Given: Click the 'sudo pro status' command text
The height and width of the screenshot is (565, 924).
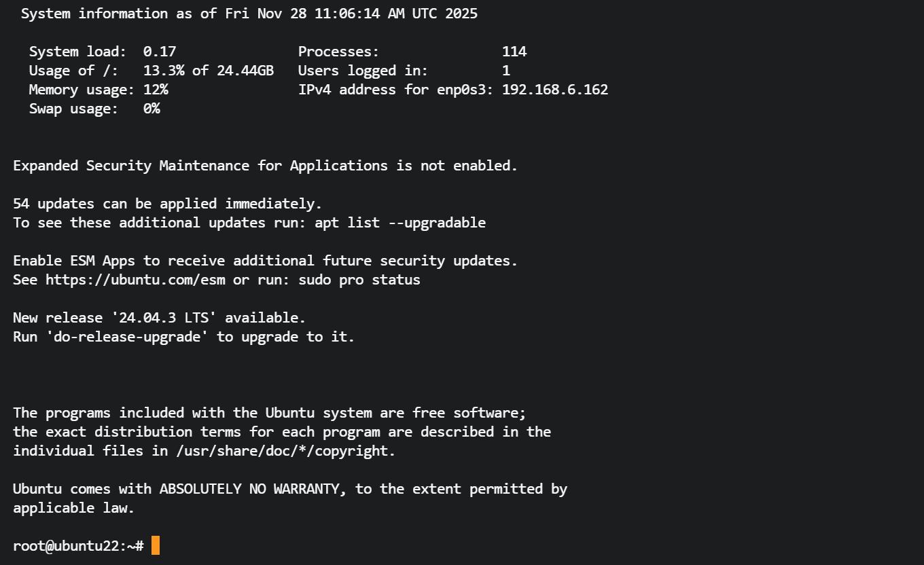Looking at the screenshot, I should pos(359,280).
